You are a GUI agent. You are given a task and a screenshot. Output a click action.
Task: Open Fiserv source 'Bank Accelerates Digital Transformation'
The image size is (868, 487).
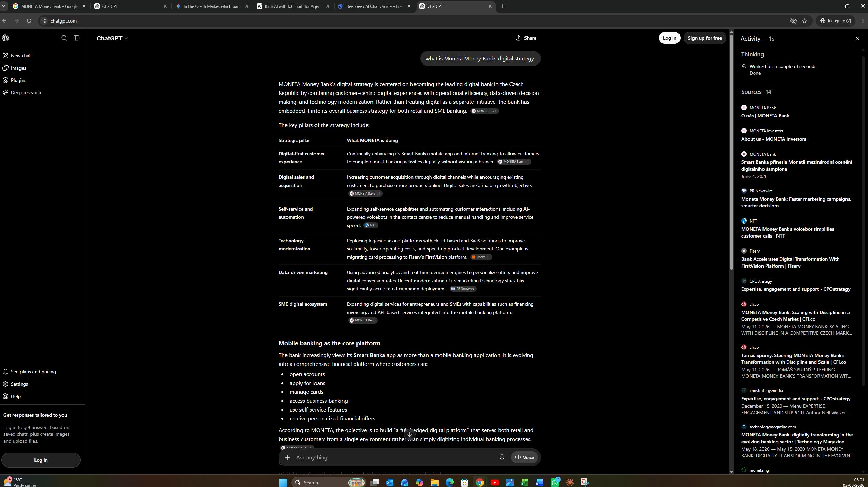(790, 262)
